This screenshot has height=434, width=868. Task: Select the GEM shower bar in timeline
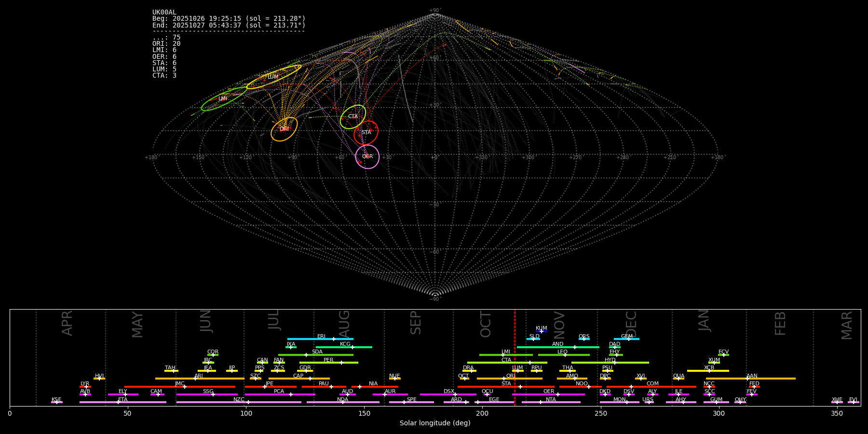(x=626, y=339)
